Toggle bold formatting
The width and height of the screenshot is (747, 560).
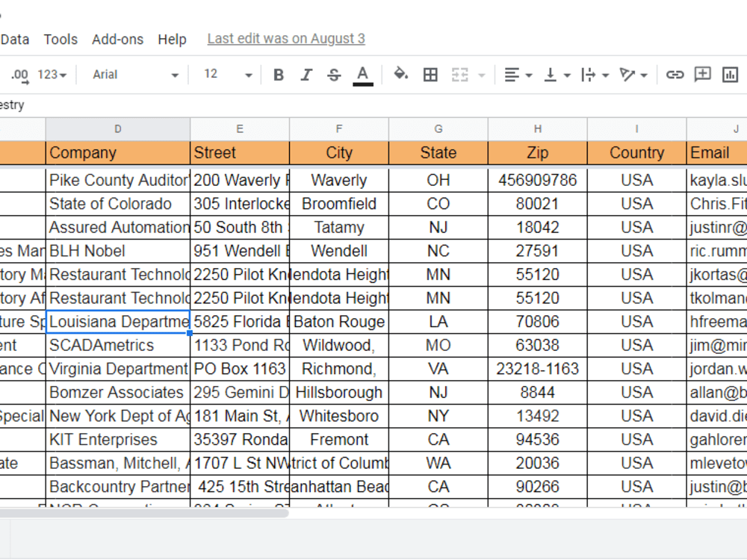[279, 75]
